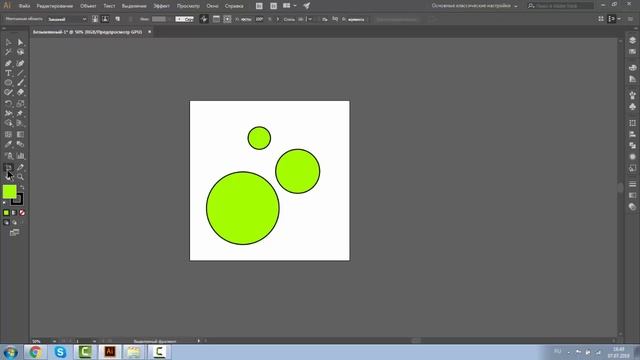Change the screen mode button
Viewport: 640px width, 360px height.
14,233
